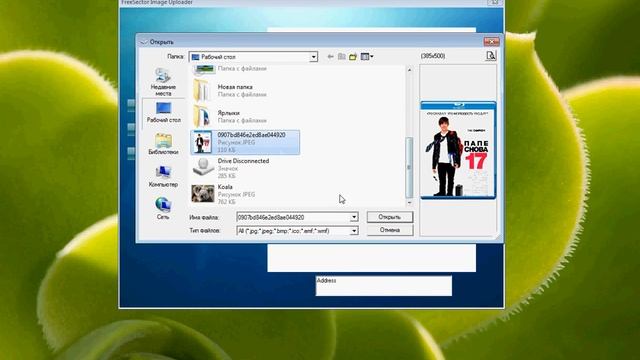
Task: Click the Koala file size 762 КБ text
Action: (x=227, y=202)
